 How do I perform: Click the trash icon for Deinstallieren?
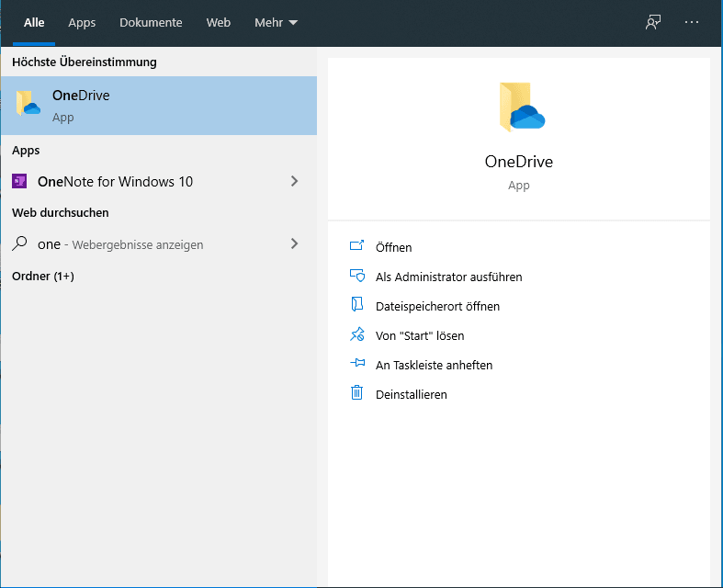pyautogui.click(x=357, y=393)
